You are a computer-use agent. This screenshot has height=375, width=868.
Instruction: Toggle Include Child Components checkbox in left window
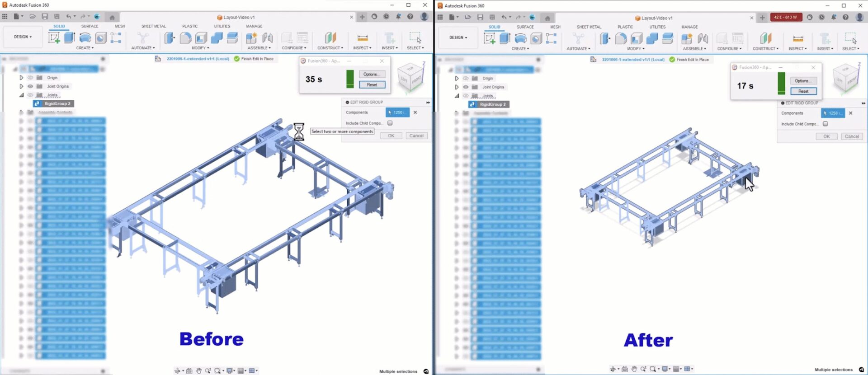click(x=390, y=123)
